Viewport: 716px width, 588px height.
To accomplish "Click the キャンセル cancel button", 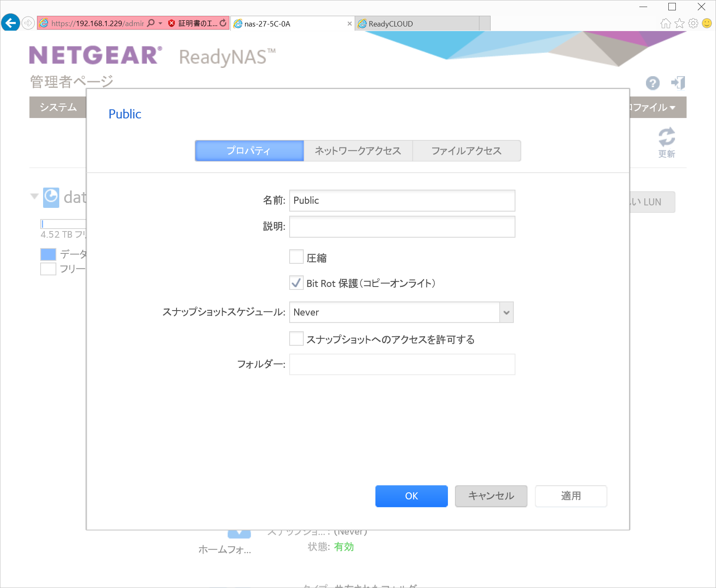I will (491, 496).
